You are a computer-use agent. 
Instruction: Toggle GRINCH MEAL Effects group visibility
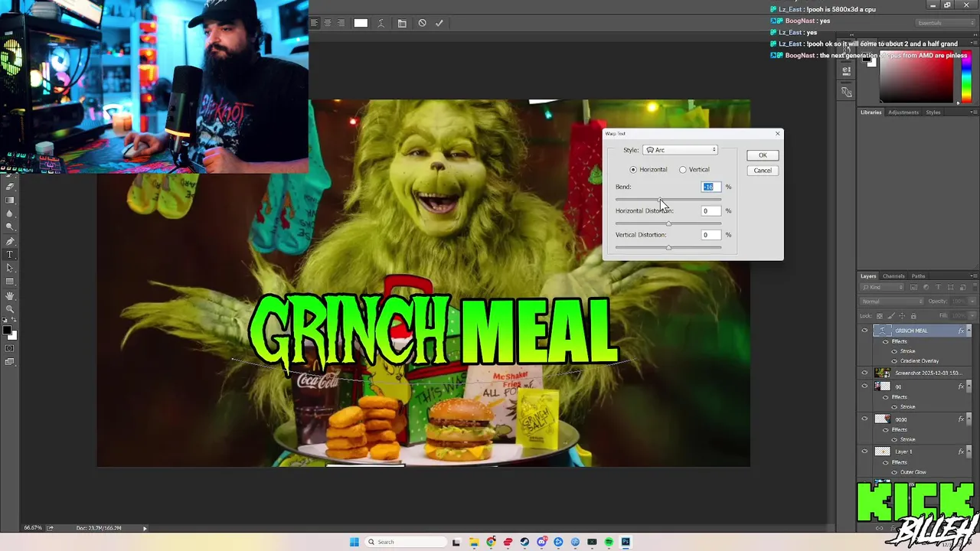886,341
